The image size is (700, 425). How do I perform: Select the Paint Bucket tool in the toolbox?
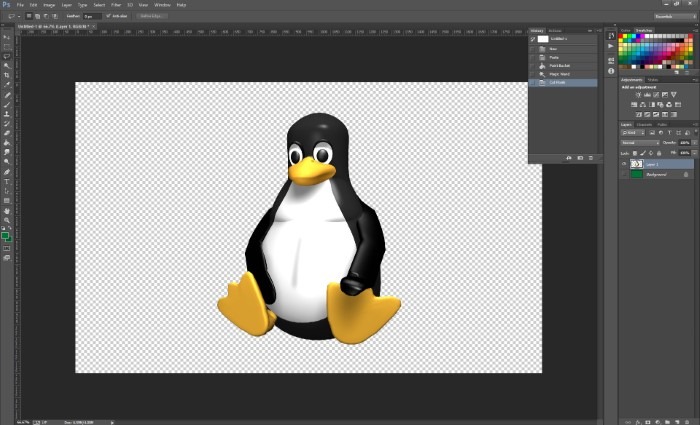7,143
